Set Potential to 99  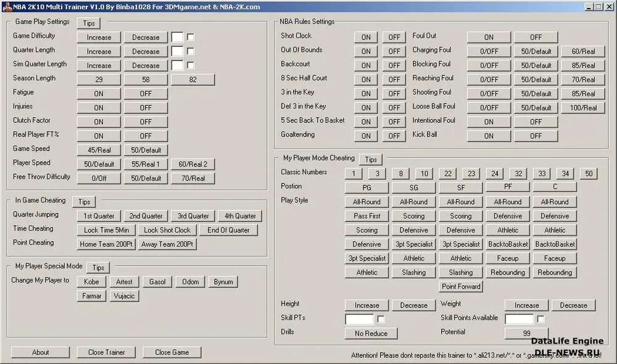[x=526, y=333]
